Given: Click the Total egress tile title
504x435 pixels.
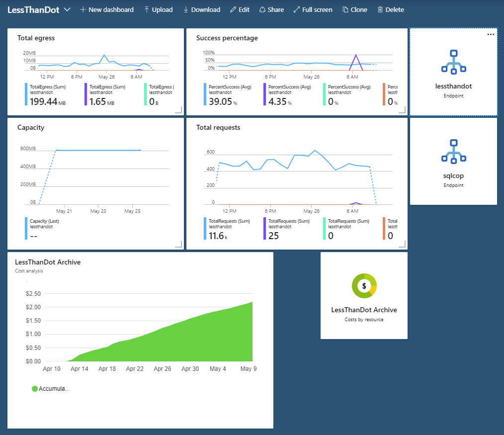Looking at the screenshot, I should coord(36,38).
